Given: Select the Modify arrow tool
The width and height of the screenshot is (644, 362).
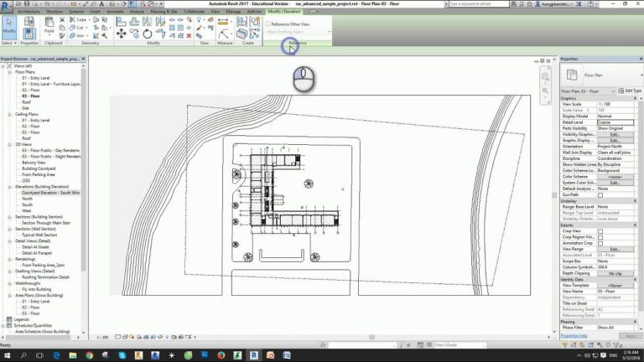Looking at the screenshot, I should point(8,27).
